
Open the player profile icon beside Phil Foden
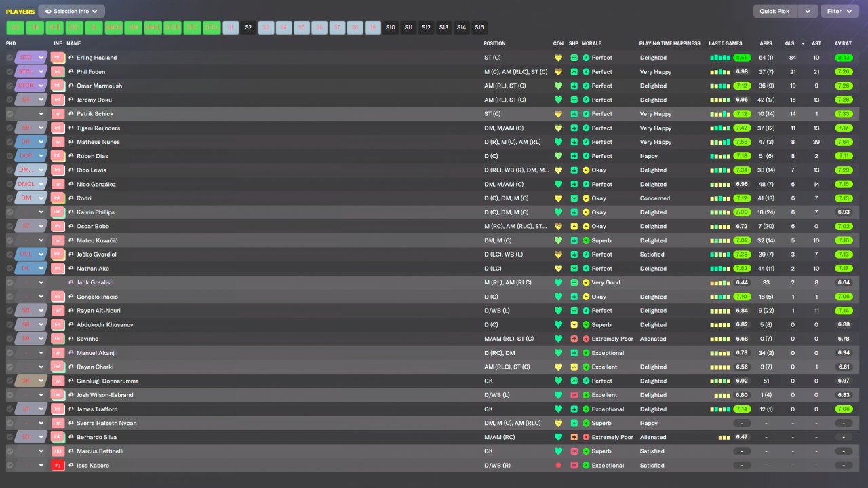(x=71, y=72)
